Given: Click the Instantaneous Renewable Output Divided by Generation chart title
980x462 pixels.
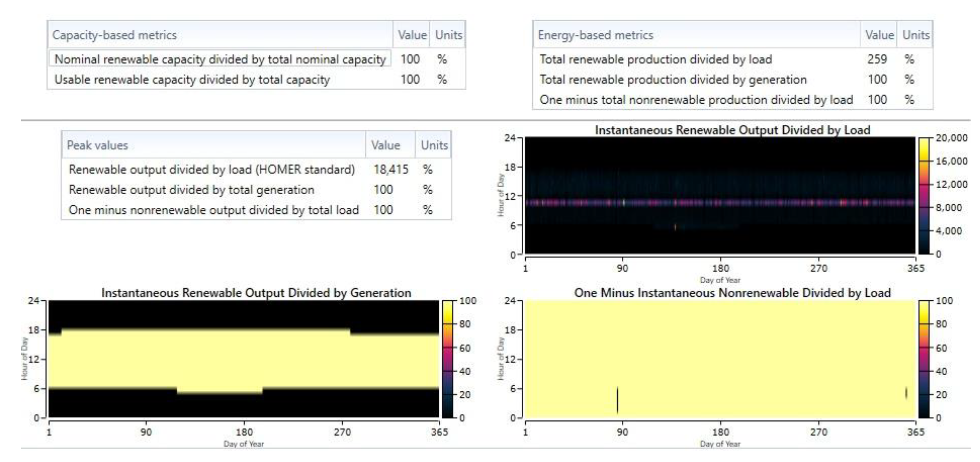Looking at the screenshot, I should (256, 293).
